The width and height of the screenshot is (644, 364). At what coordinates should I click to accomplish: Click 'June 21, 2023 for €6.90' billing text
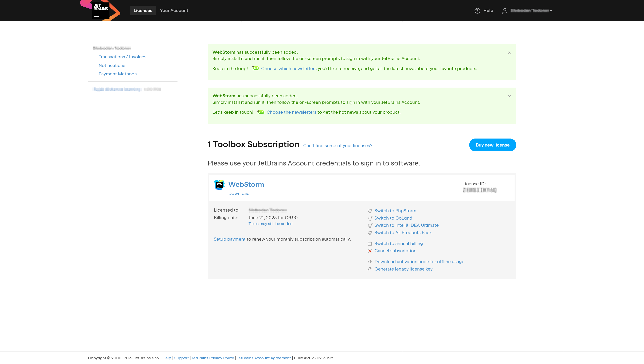(273, 218)
